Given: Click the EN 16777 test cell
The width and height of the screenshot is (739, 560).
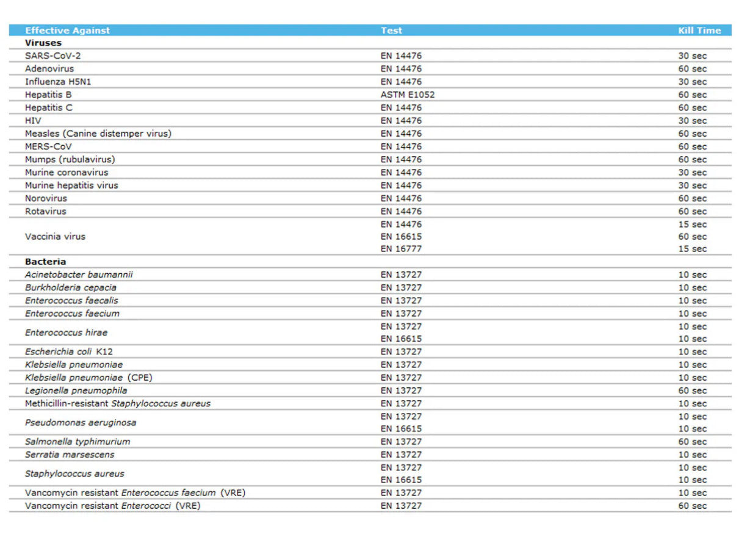Looking at the screenshot, I should pyautogui.click(x=401, y=249).
